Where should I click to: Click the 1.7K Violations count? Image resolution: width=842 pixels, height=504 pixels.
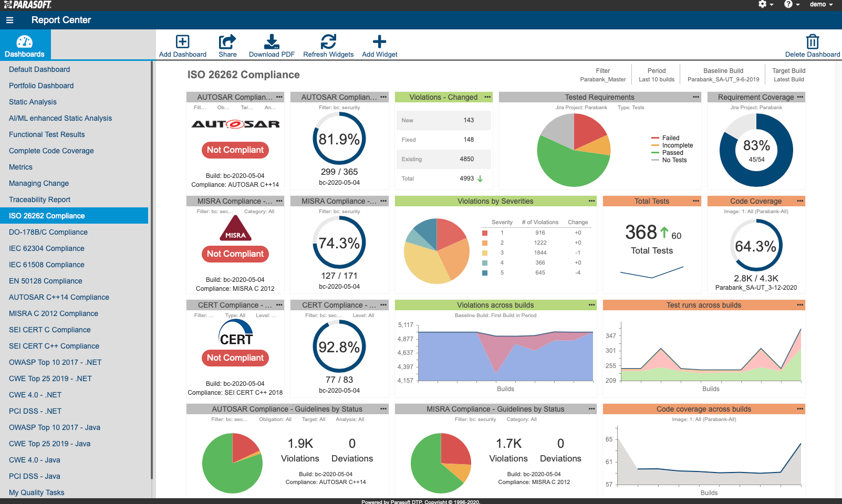click(509, 444)
